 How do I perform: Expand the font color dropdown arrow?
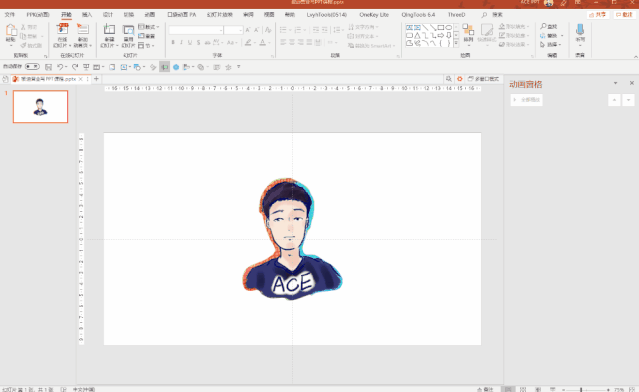point(269,42)
